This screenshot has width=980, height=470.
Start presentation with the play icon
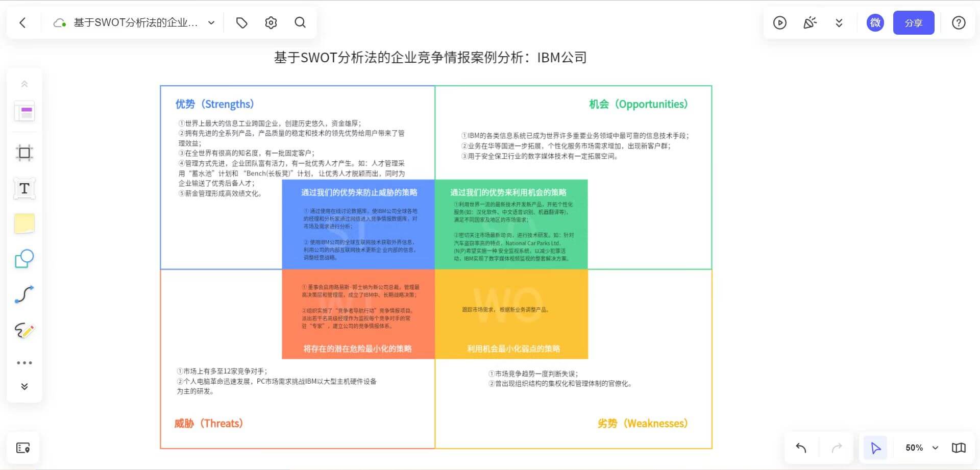click(779, 22)
